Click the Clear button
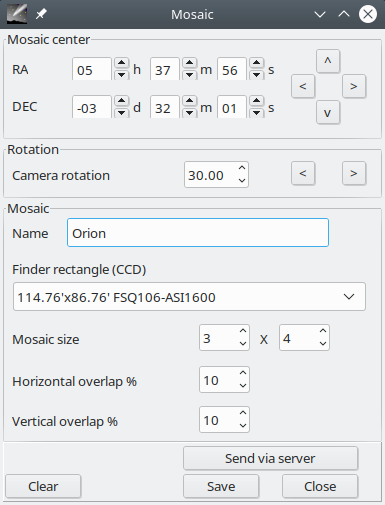Viewport: 385px width, 505px height. (43, 486)
